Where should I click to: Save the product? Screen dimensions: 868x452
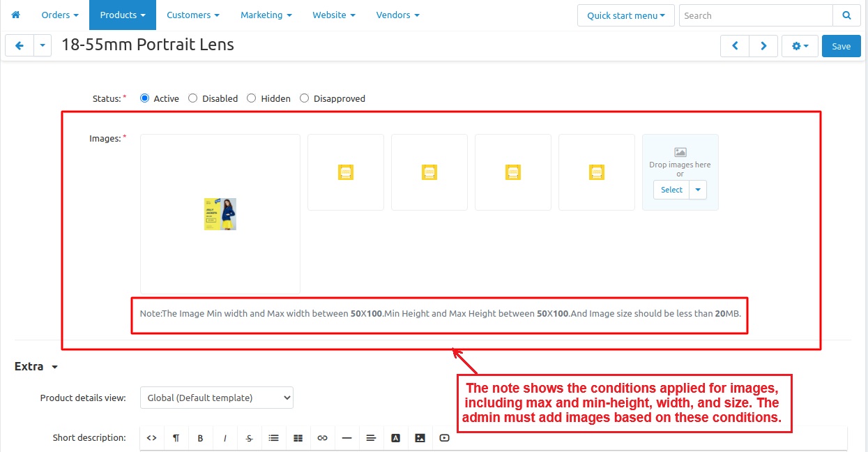841,46
